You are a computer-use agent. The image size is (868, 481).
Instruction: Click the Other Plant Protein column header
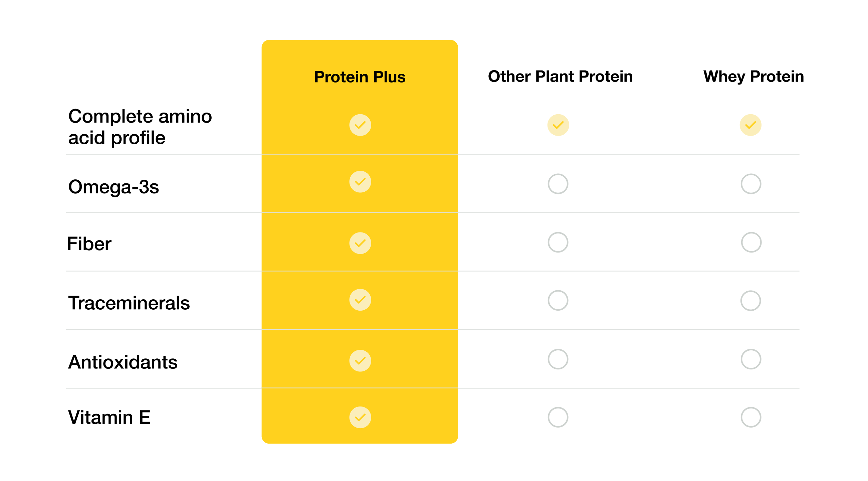tap(560, 76)
